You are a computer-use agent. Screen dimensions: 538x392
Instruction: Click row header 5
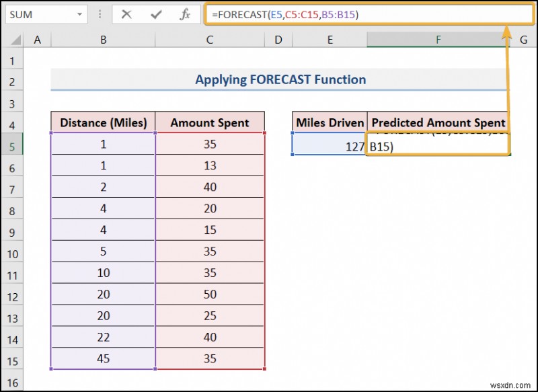(12, 147)
